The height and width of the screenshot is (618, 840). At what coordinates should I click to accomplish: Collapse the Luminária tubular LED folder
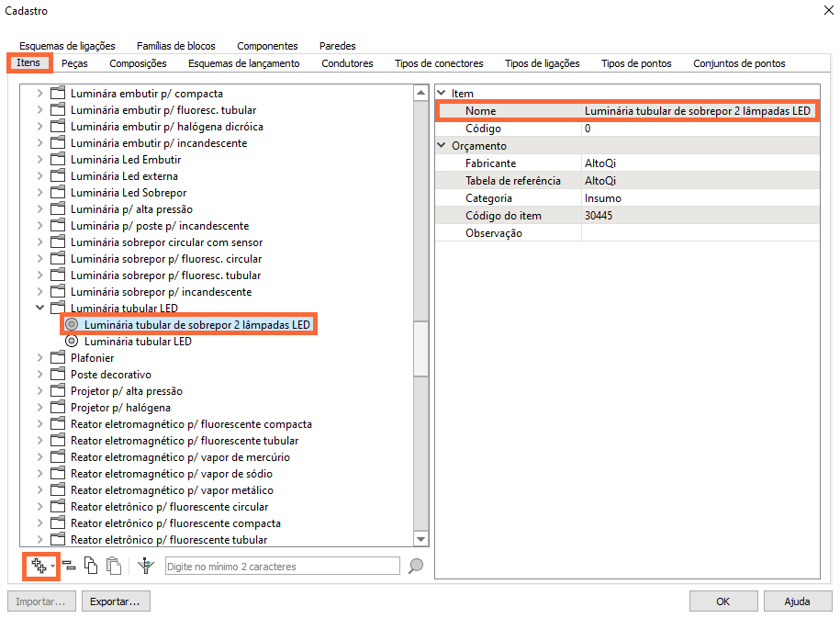tap(39, 309)
